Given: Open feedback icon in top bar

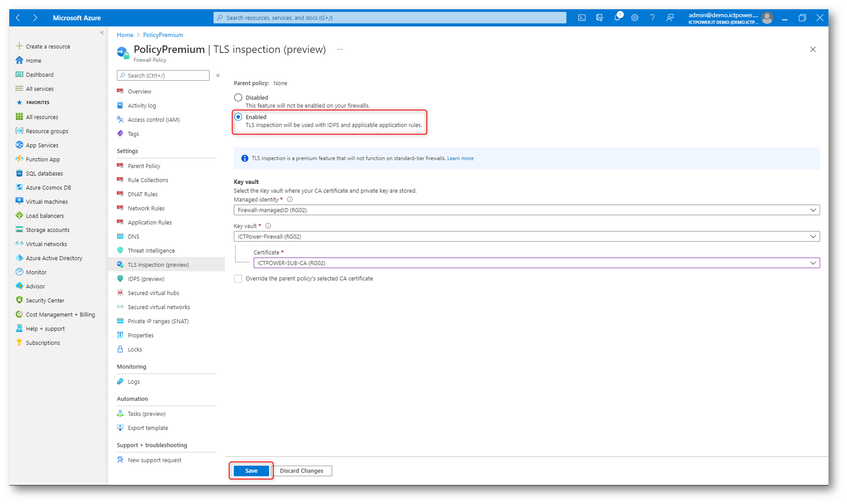Looking at the screenshot, I should click(x=670, y=18).
